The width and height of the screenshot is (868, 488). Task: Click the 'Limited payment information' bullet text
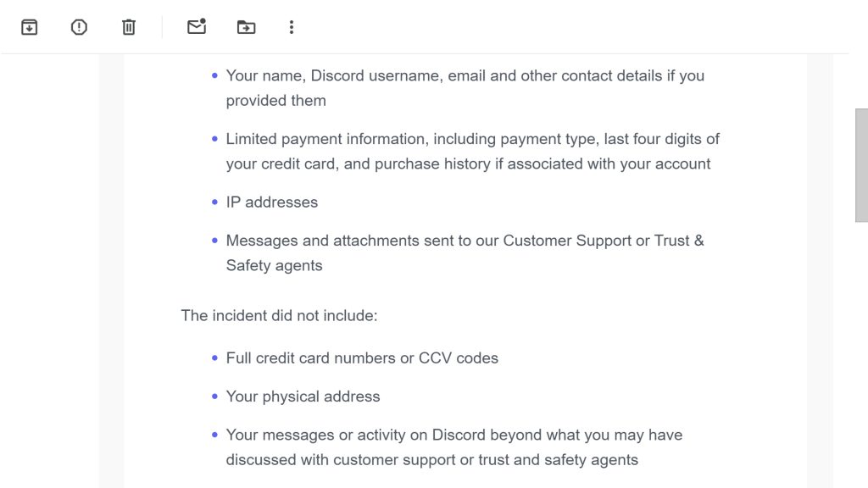[x=472, y=139]
